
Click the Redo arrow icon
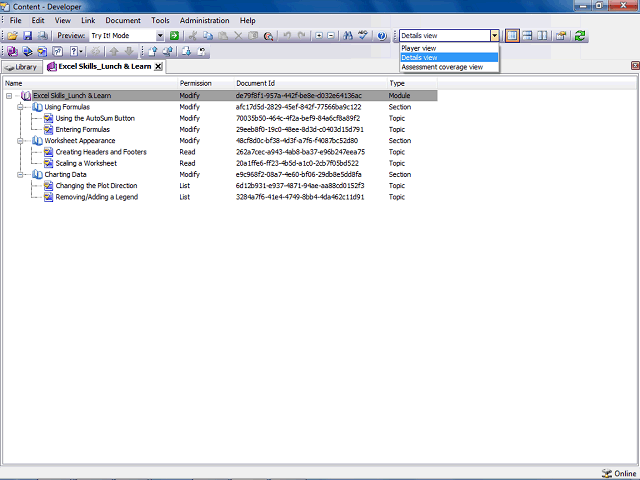tap(301, 36)
